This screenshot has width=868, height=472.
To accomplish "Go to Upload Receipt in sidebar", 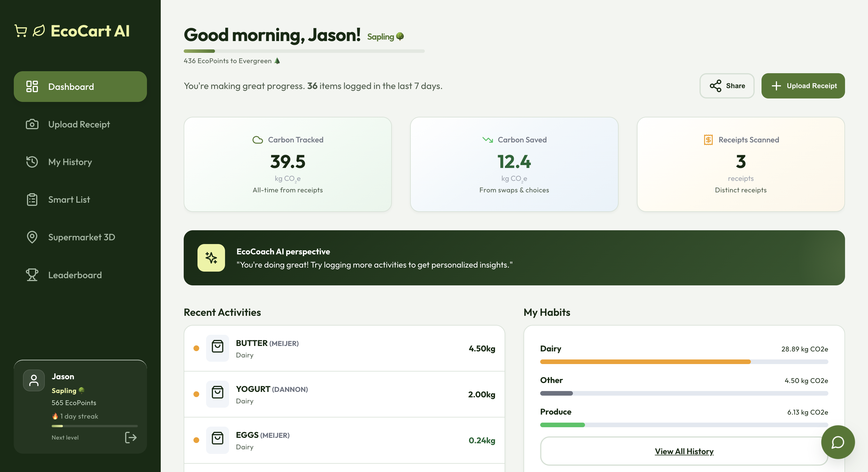I will click(79, 124).
